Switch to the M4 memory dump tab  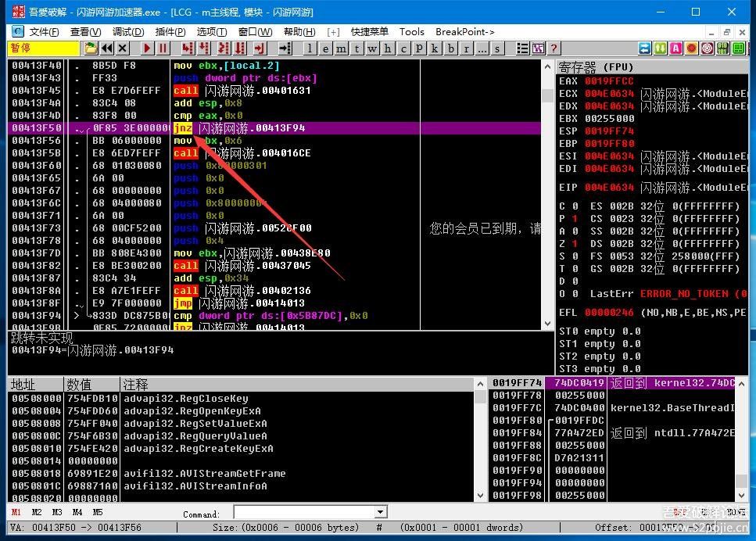coord(77,512)
